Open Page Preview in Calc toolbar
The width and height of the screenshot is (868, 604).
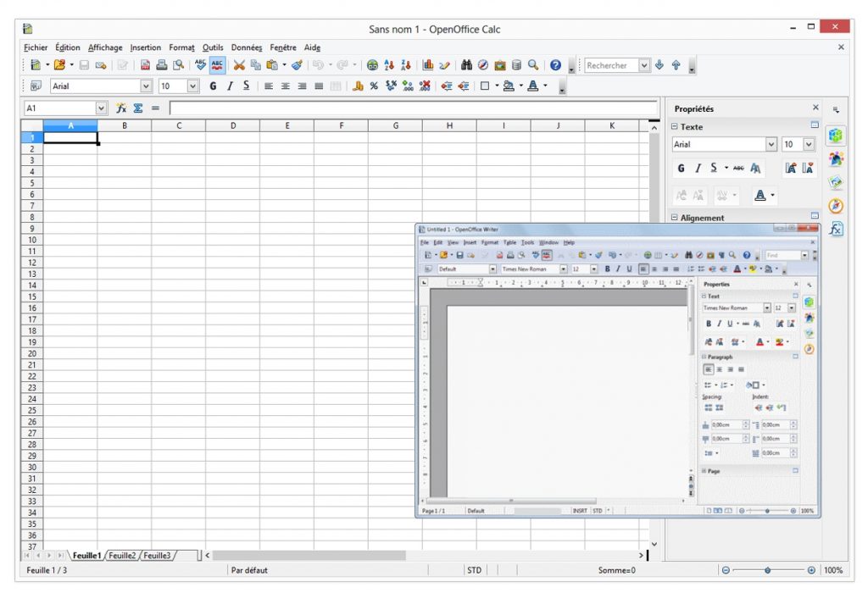tap(178, 65)
